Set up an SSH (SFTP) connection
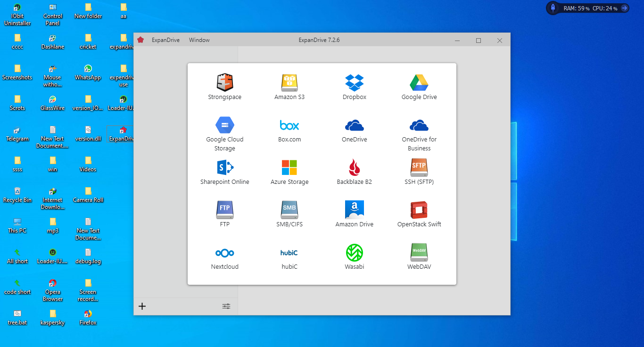The image size is (644, 347). tap(419, 172)
